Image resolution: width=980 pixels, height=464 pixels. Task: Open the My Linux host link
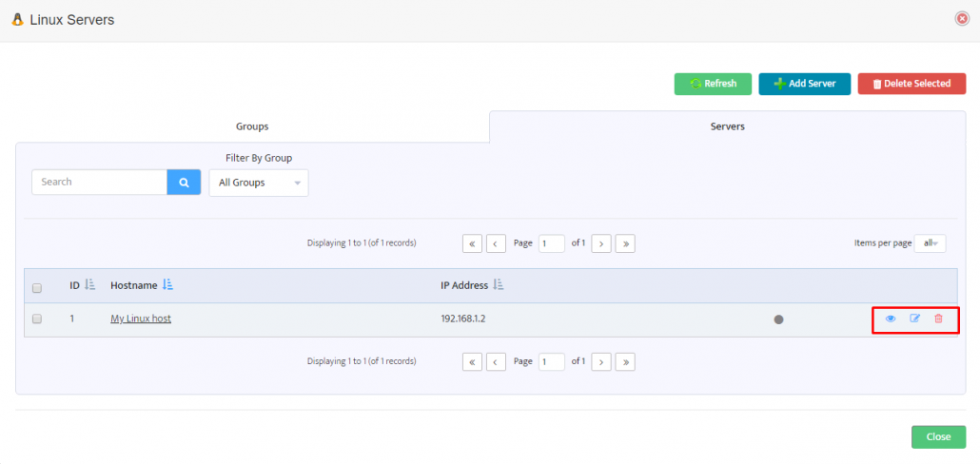(x=141, y=319)
